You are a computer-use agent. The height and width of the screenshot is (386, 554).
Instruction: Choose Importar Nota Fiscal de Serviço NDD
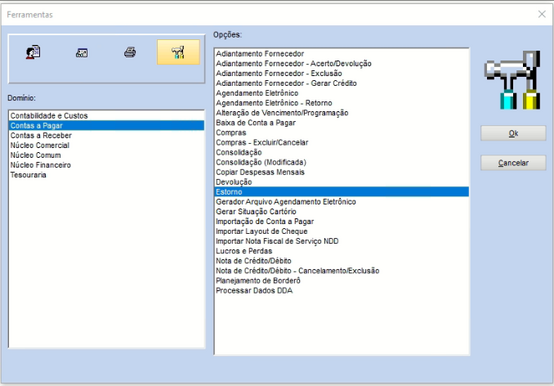[x=342, y=241]
